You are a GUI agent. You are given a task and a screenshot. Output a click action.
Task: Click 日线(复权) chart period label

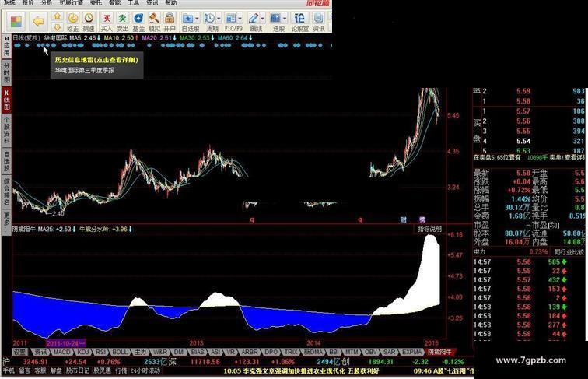[26, 38]
